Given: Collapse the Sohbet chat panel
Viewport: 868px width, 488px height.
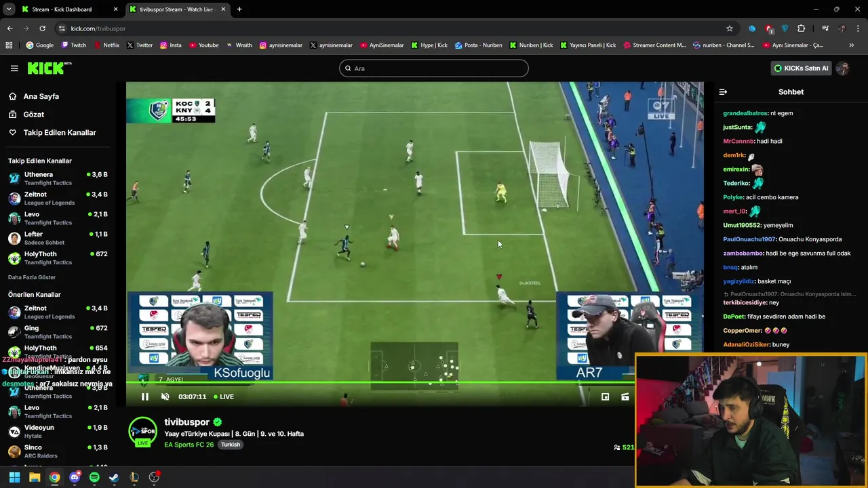Looking at the screenshot, I should (x=723, y=91).
